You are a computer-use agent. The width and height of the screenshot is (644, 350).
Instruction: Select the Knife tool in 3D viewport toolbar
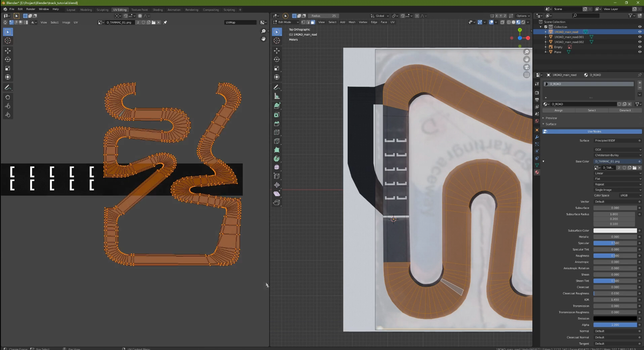277,141
